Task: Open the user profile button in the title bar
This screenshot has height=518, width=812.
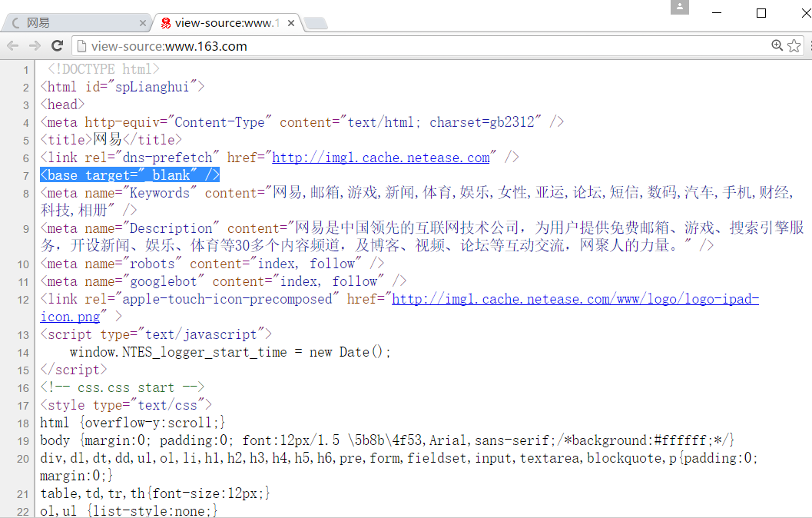Action: pos(679,7)
